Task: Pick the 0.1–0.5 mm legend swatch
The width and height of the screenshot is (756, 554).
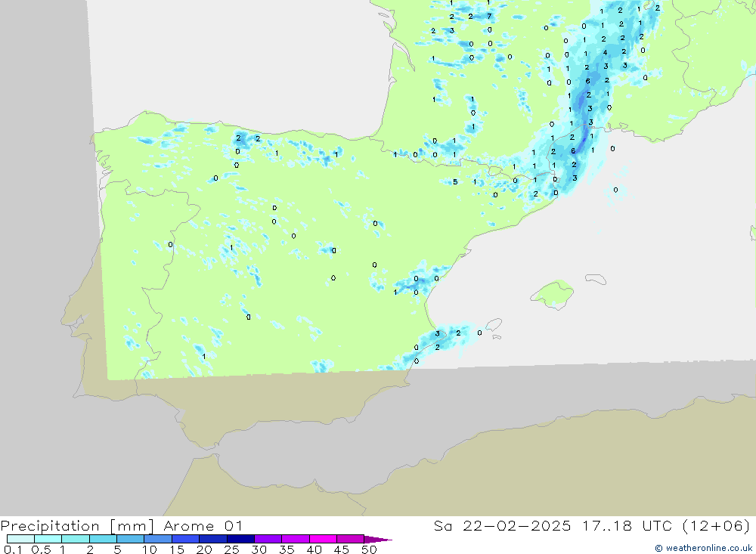Action: coord(20,539)
